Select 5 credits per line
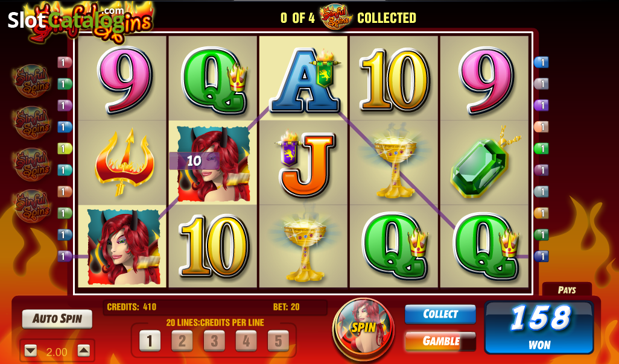 (x=278, y=340)
